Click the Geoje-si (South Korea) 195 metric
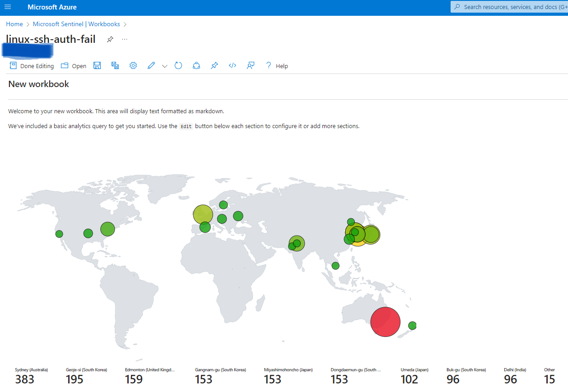Image resolution: width=568 pixels, height=392 pixels. pyautogui.click(x=86, y=376)
